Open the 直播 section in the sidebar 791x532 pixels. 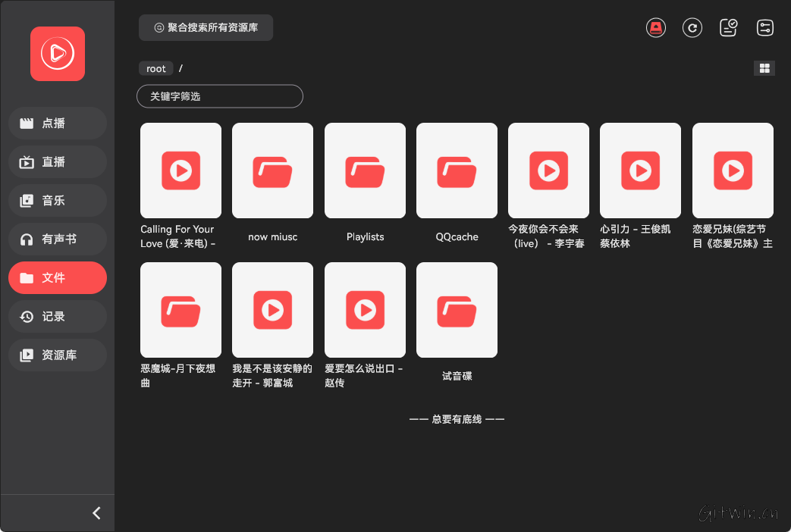click(x=57, y=161)
